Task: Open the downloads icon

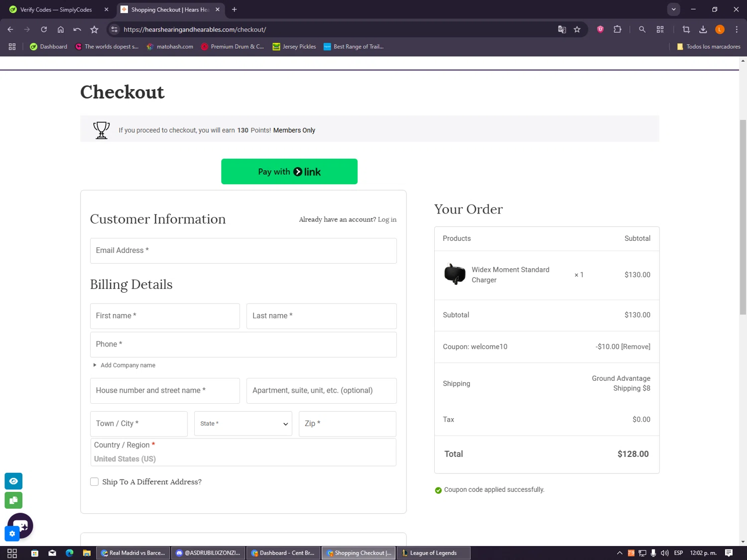Action: tap(703, 29)
